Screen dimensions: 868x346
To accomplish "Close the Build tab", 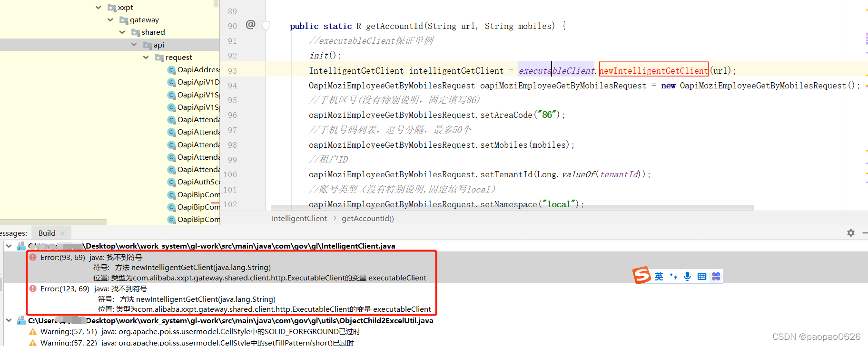I will click(x=62, y=233).
